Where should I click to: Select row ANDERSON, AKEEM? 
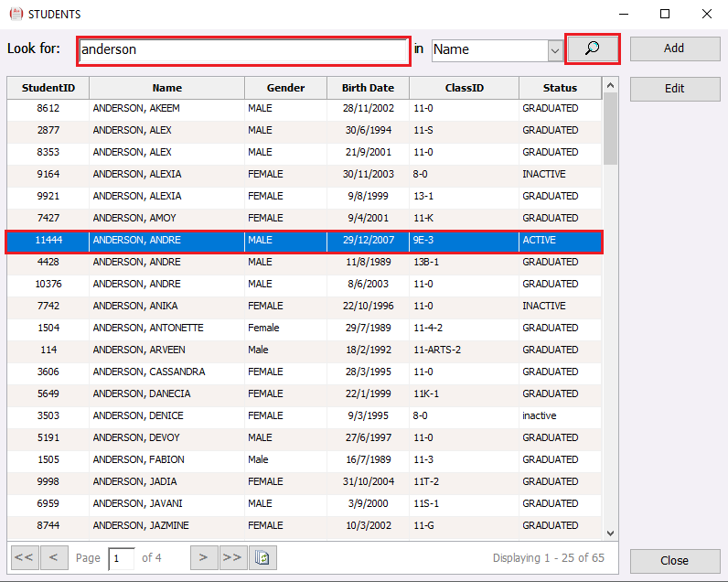[305, 108]
